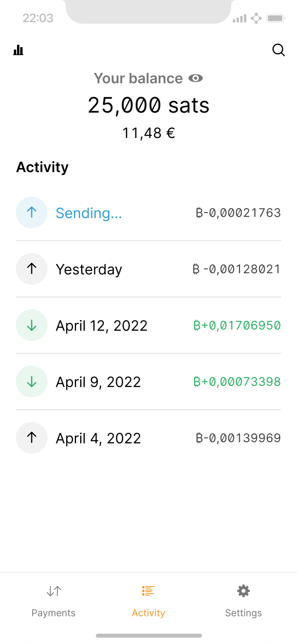Click the +0,01706950 received amount
The height and width of the screenshot is (644, 297).
[237, 326]
